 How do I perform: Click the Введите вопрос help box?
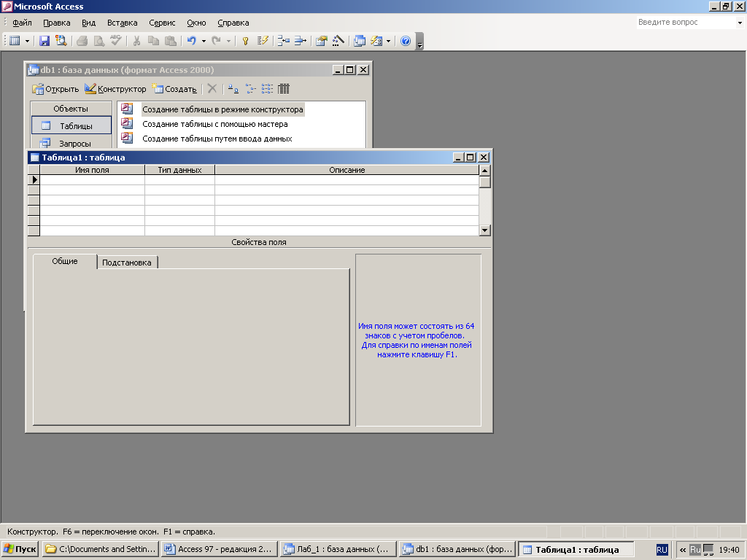point(686,23)
